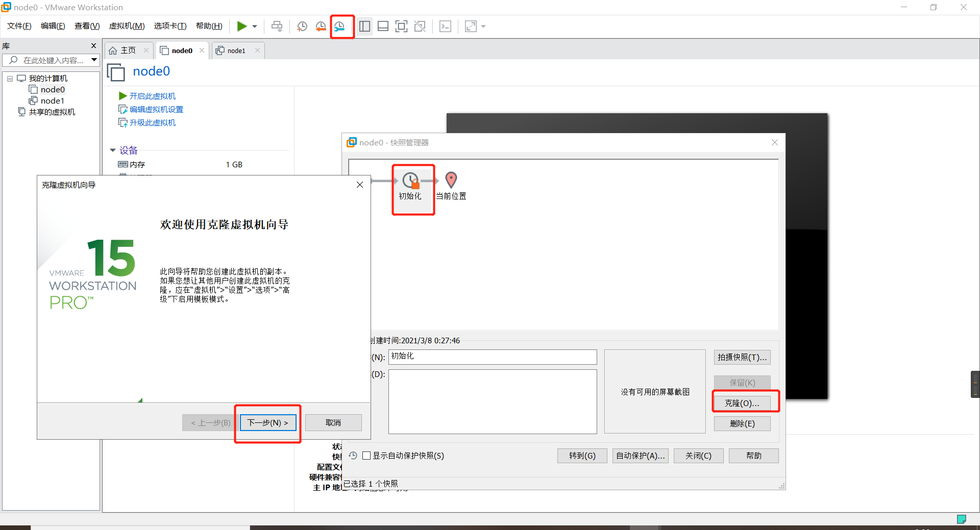Viewport: 980px width, 530px height.
Task: Open the library search dropdown arrow
Action: coord(94,60)
